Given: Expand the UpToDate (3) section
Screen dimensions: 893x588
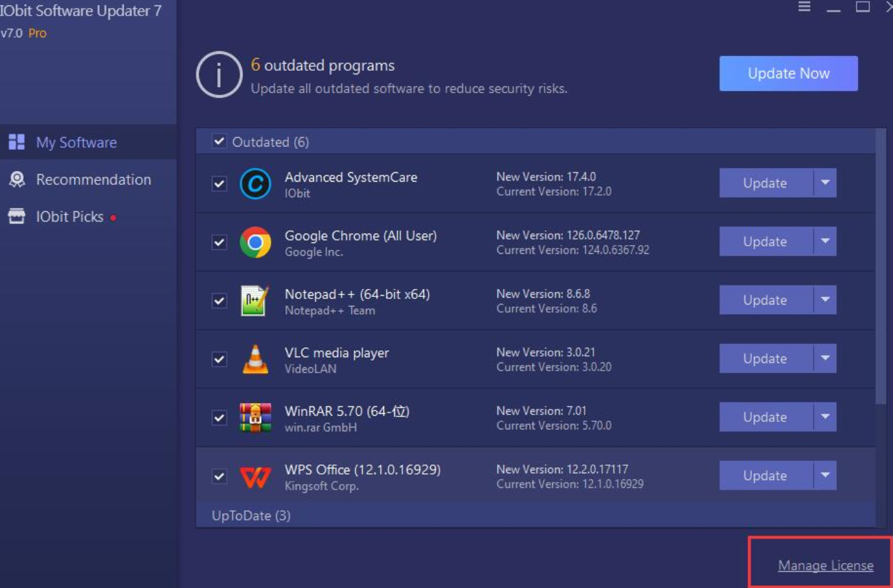Looking at the screenshot, I should [535, 516].
